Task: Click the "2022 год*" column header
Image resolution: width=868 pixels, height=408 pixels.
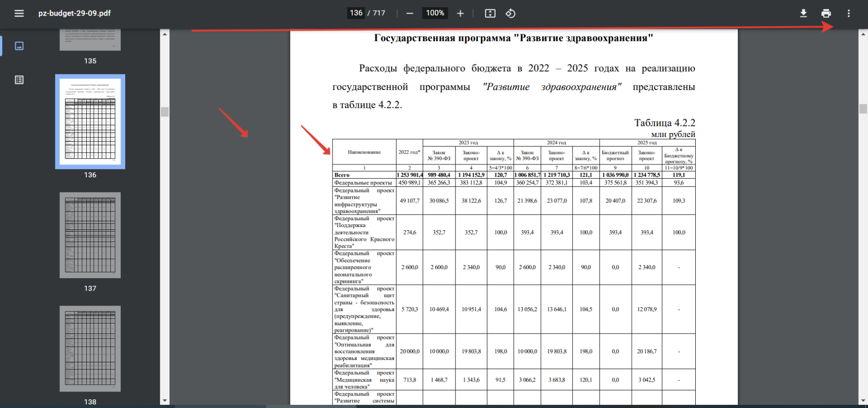Action: [409, 152]
